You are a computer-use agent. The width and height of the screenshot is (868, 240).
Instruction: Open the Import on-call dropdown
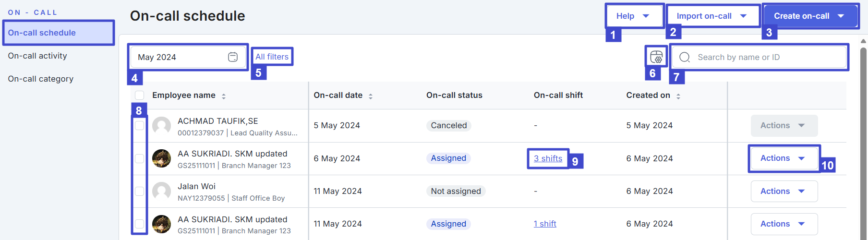711,16
